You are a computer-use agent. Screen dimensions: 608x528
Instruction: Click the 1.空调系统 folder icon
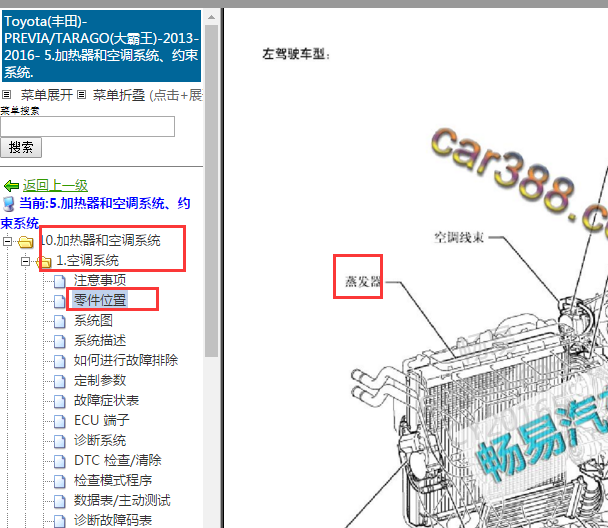[44, 262]
